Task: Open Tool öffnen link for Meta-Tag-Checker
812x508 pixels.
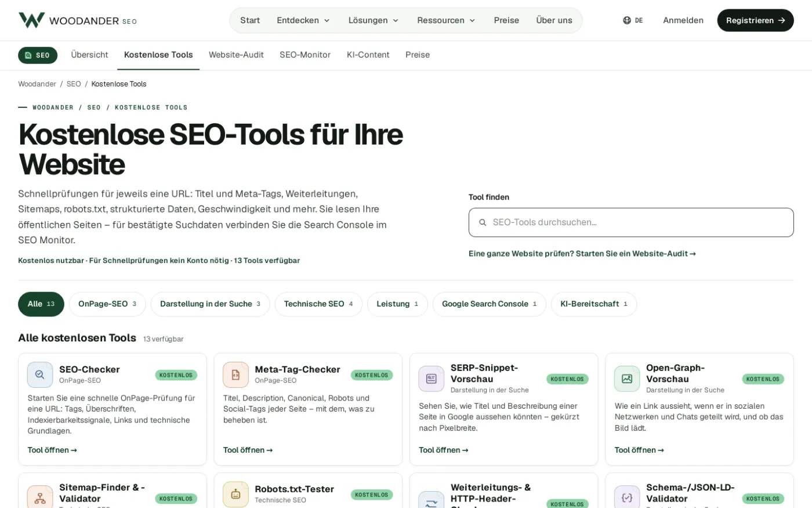Action: [248, 450]
